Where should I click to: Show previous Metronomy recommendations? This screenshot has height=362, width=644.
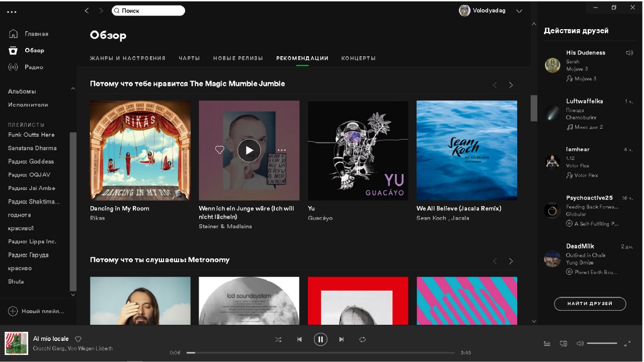(495, 261)
